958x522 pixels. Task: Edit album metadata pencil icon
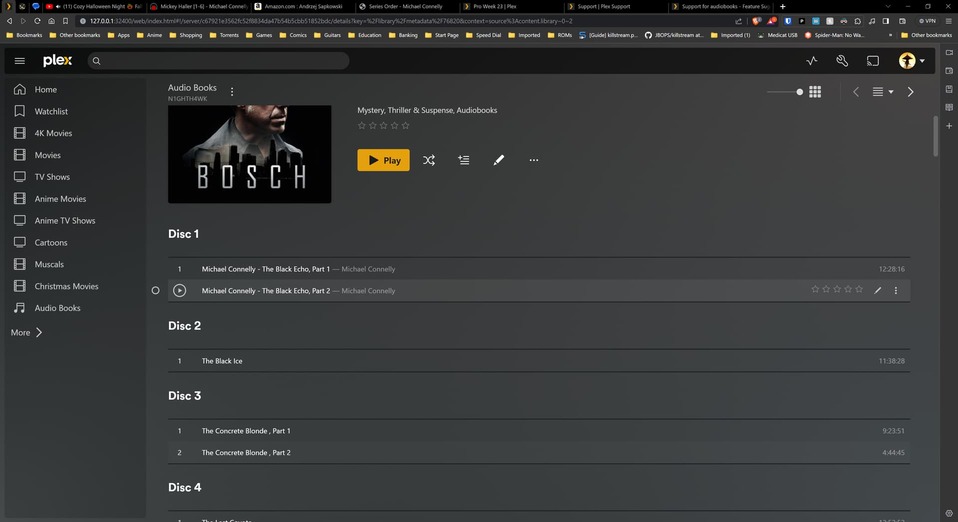coord(499,160)
